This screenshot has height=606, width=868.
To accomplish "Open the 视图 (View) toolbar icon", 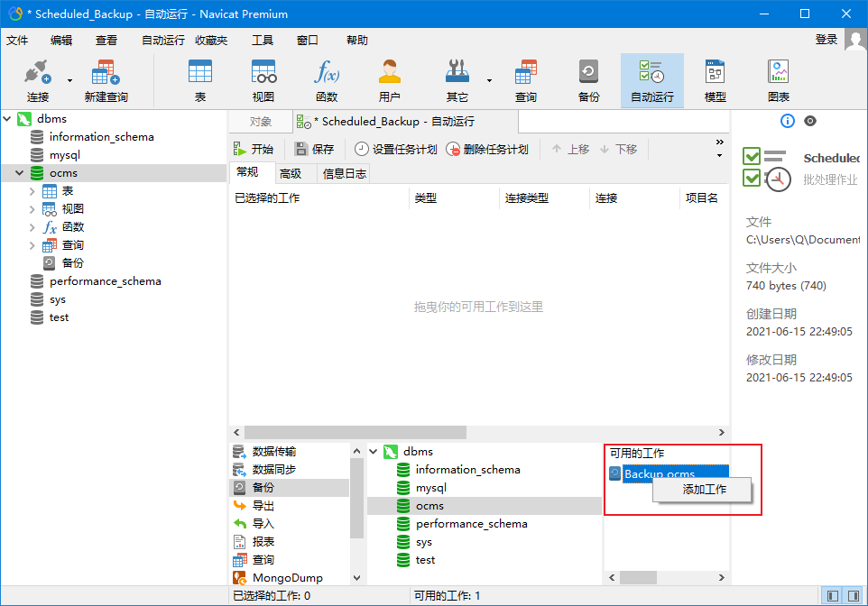I will click(x=263, y=80).
